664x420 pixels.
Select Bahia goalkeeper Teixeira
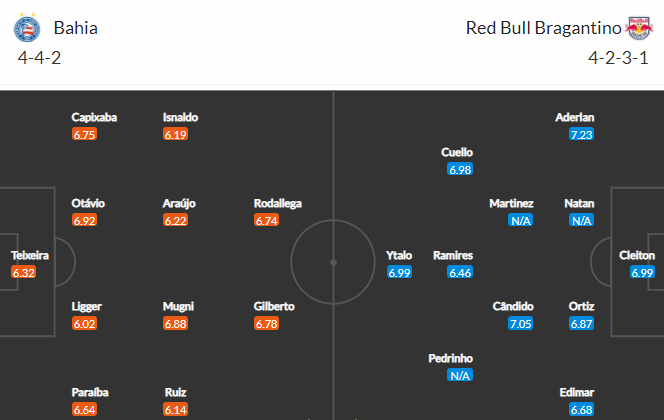[x=30, y=255]
